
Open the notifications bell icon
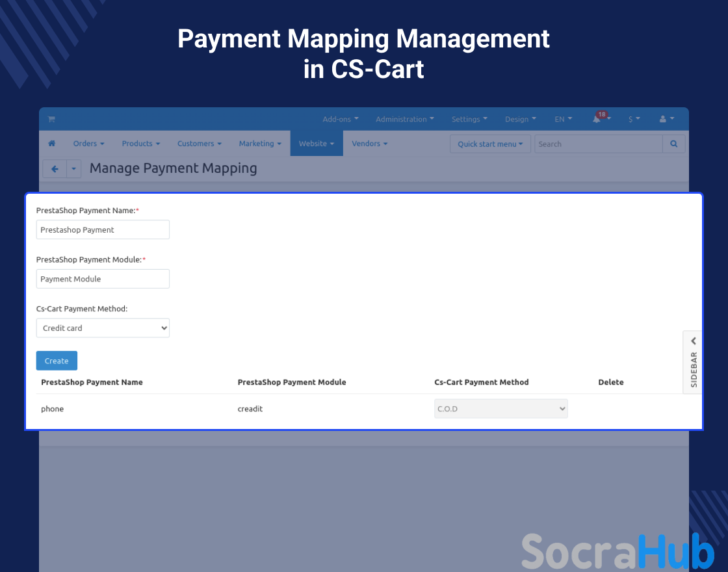coord(597,120)
